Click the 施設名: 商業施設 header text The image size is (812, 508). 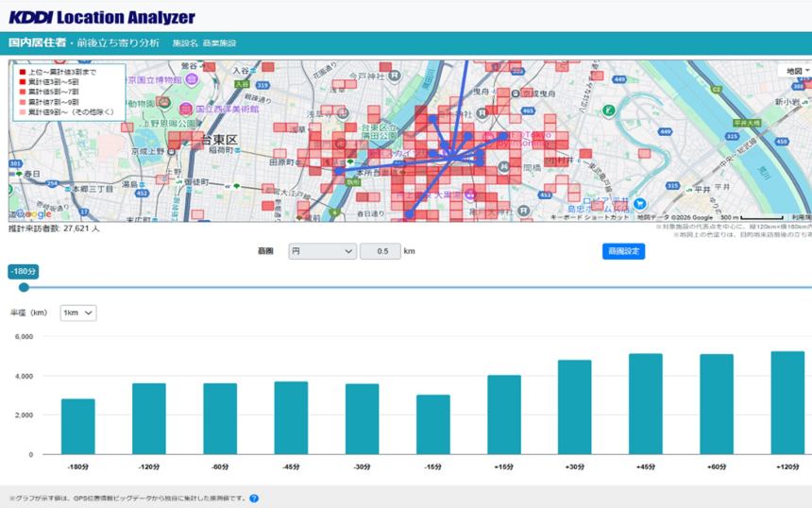pyautogui.click(x=204, y=43)
